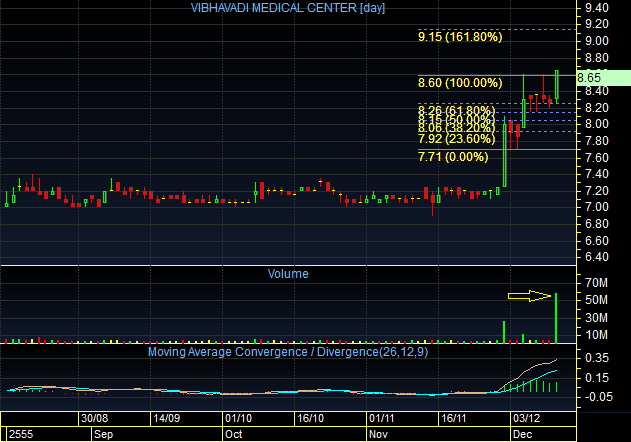Click the Moving Average Convergence / Divergence(26,12,9) title
The width and height of the screenshot is (631, 442).
click(288, 352)
